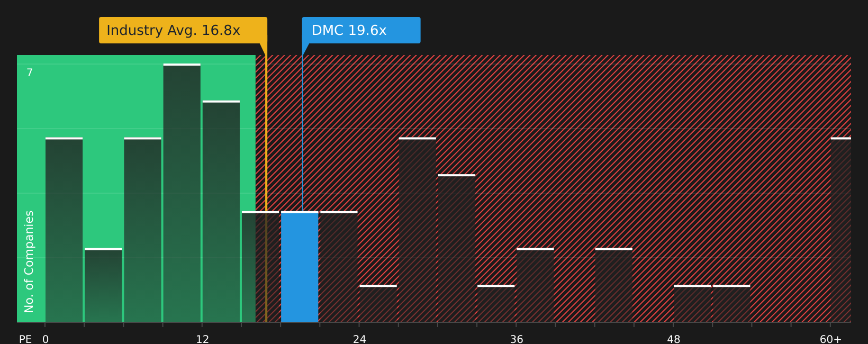Click the bar for PE 42 to 45
The image size is (868, 344).
pyautogui.click(x=614, y=285)
